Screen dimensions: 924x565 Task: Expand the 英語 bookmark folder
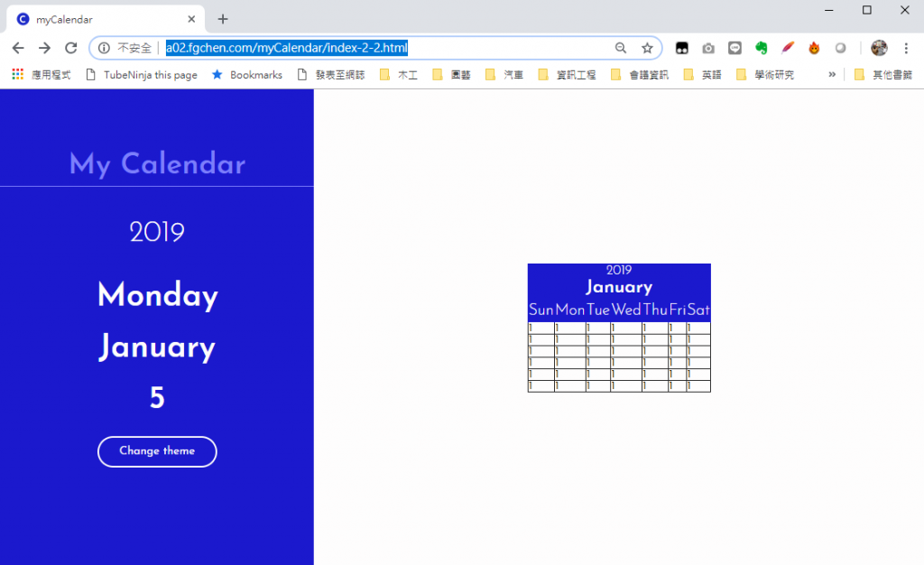click(702, 75)
